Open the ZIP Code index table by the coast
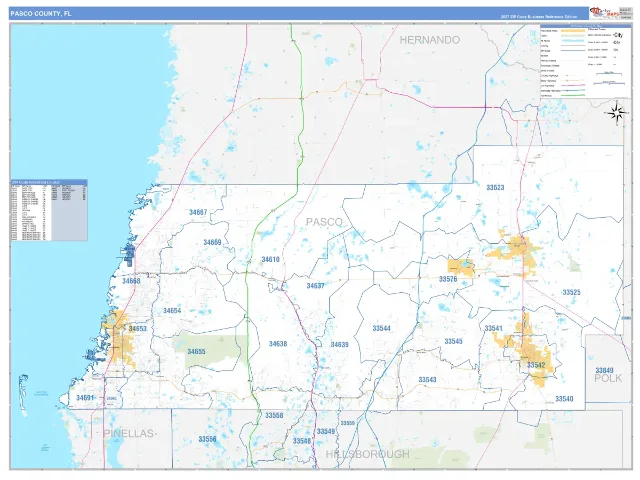 49,210
